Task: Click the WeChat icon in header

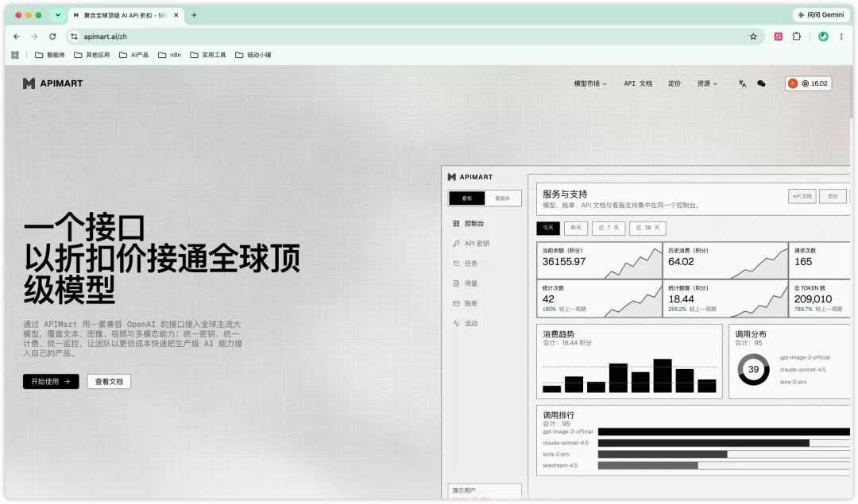Action: click(761, 83)
